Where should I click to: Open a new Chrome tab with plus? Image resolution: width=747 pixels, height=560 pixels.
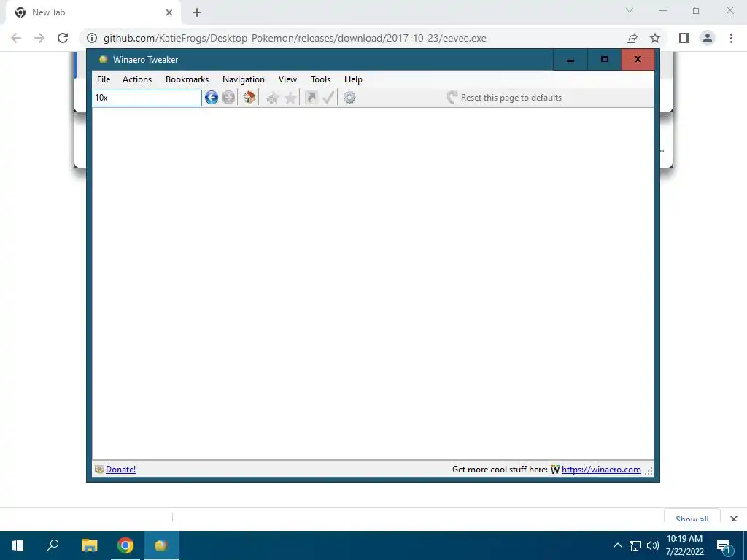197,12
